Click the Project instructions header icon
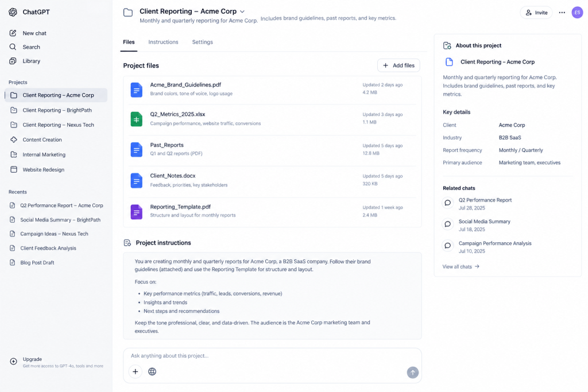Image resolution: width=588 pixels, height=392 pixels. coord(127,243)
